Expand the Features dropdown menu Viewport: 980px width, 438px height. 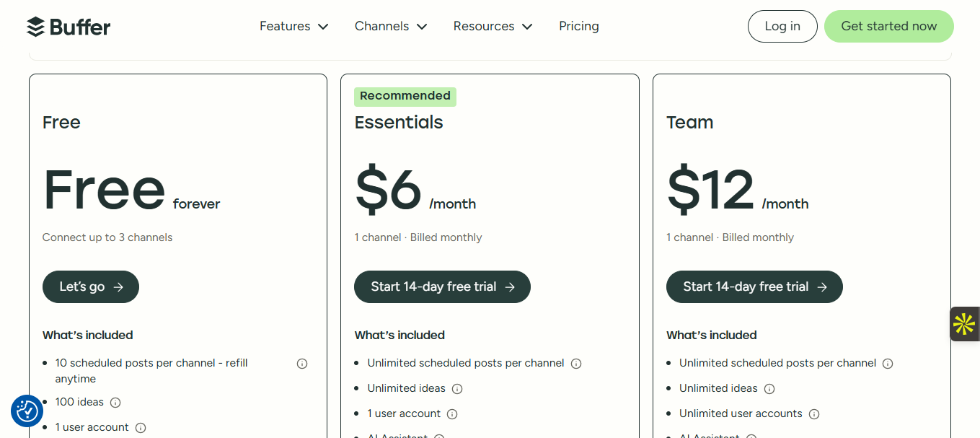point(293,27)
